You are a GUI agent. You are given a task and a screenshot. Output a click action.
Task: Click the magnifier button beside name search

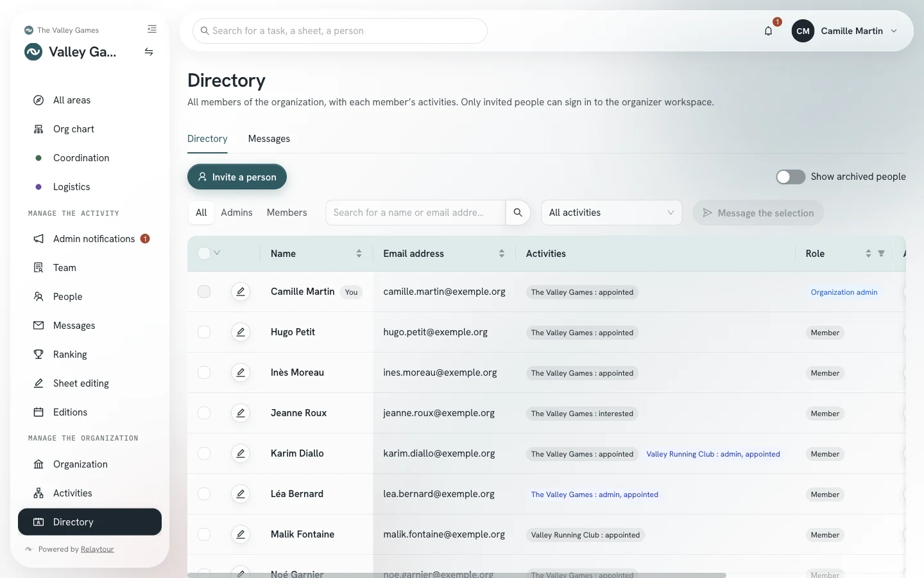click(518, 213)
